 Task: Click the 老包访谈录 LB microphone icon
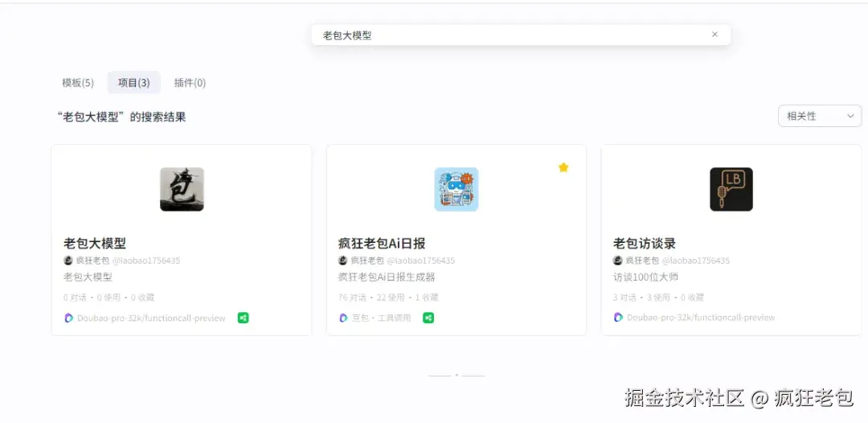click(731, 189)
